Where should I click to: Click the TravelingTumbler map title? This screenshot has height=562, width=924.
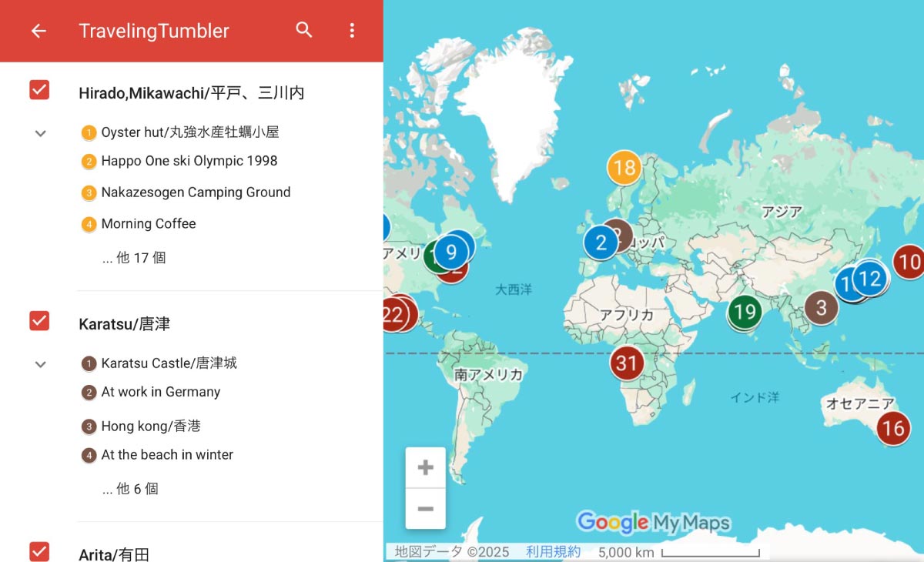coord(154,31)
